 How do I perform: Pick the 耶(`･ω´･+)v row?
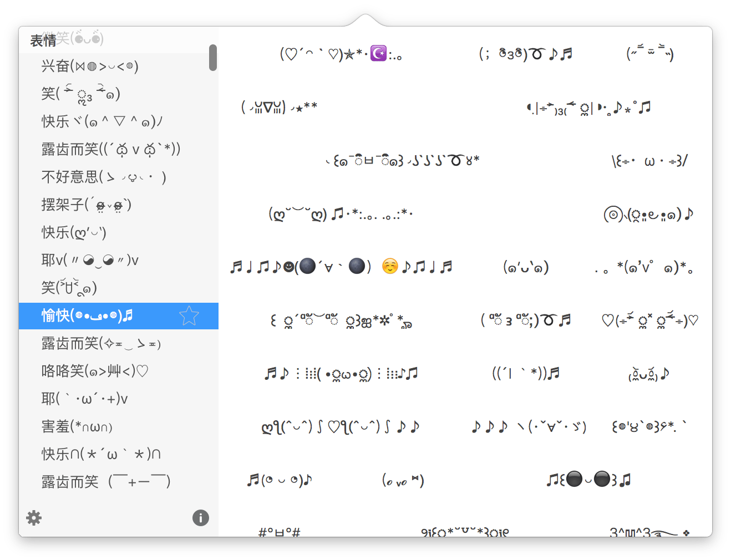pyautogui.click(x=119, y=399)
